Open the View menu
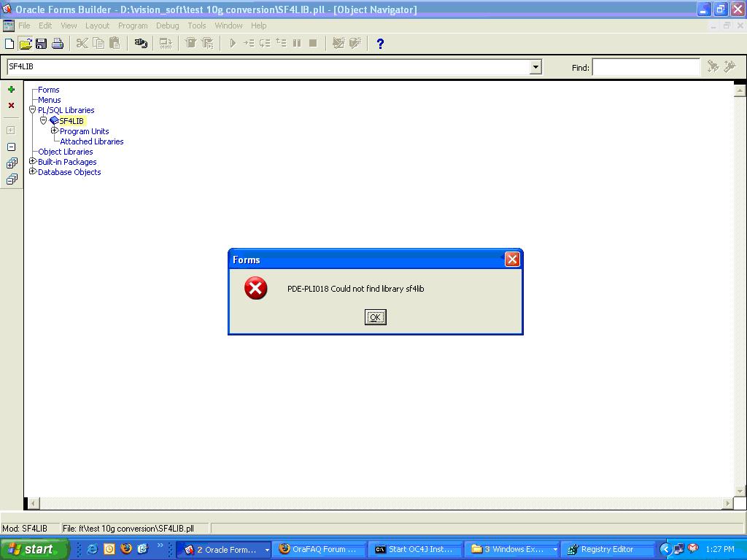747x560 pixels. pyautogui.click(x=69, y=26)
